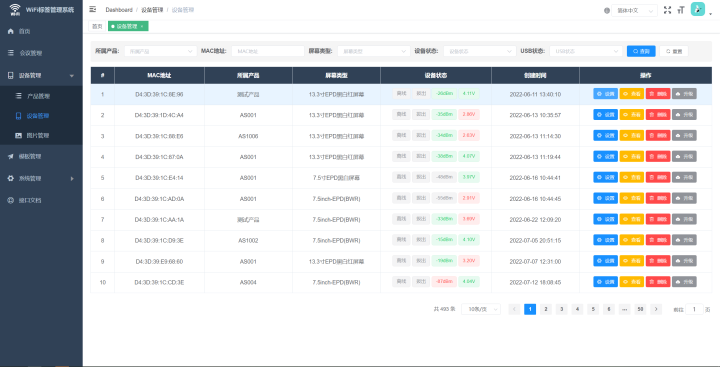Click 升级 for row 8 device
Screen dimensions: 720x367
coord(684,240)
